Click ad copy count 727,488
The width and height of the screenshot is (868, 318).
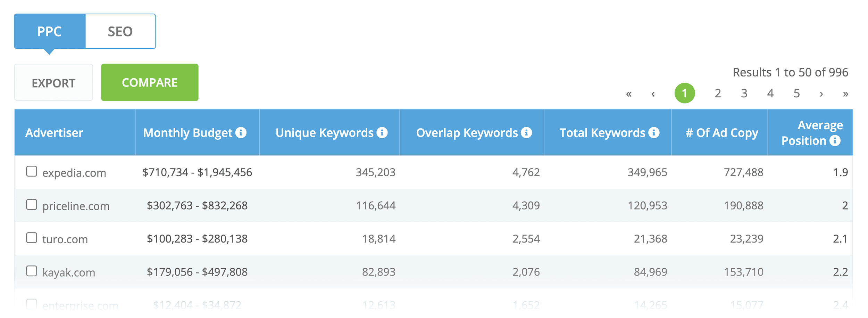click(x=744, y=172)
